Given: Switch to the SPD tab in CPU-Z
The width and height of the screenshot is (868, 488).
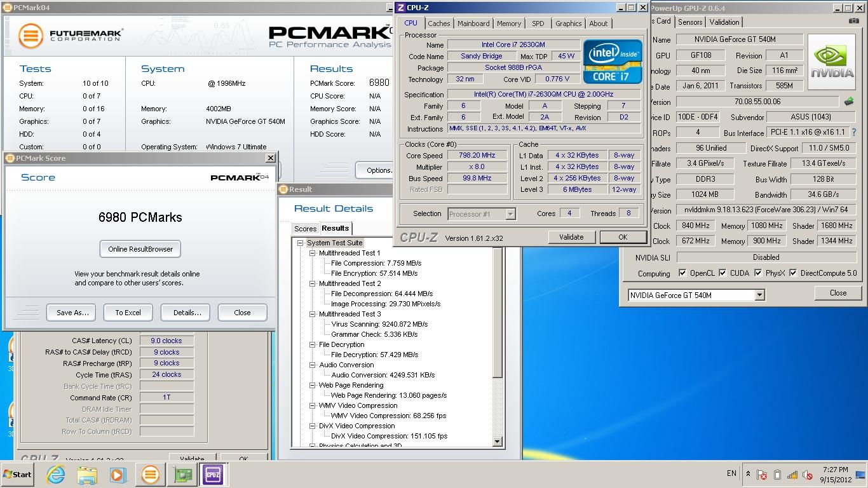Looking at the screenshot, I should [538, 24].
